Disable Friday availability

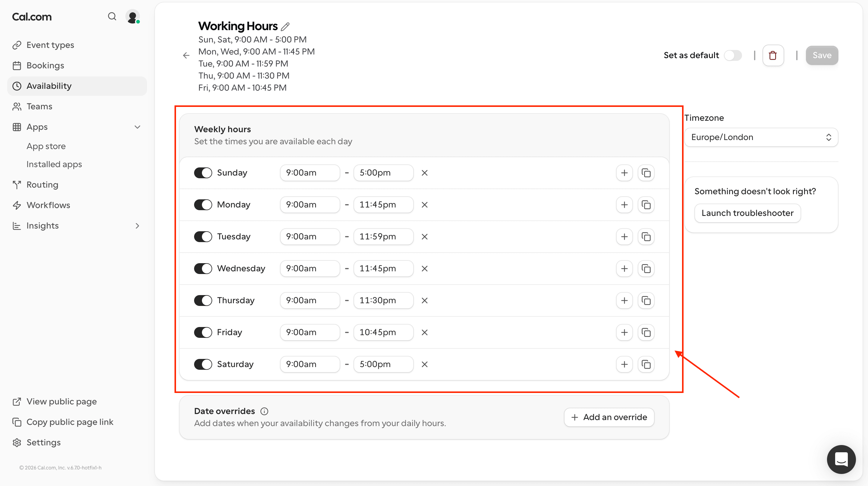tap(203, 332)
